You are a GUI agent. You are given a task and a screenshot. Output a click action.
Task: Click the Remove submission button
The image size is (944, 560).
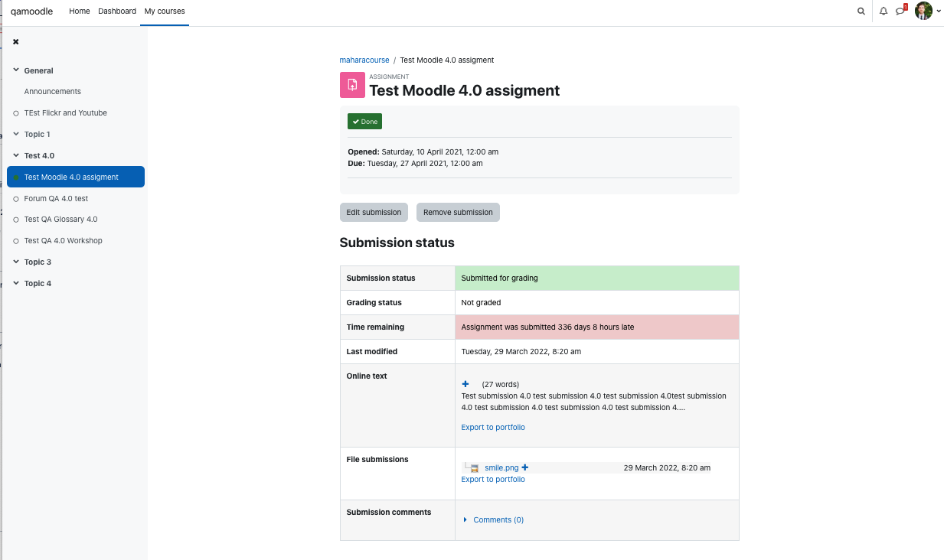458,212
